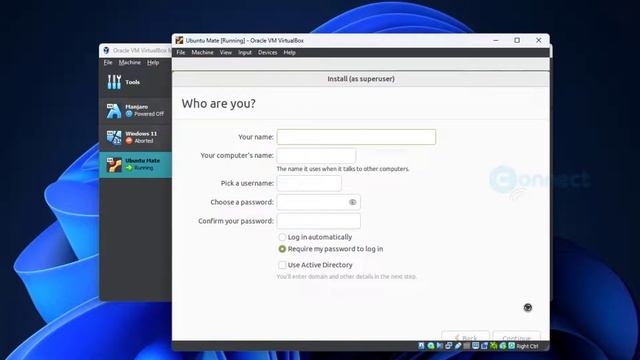Toggle password visibility with the eye icon
Viewport: 640px width, 360px height.
[x=353, y=202]
